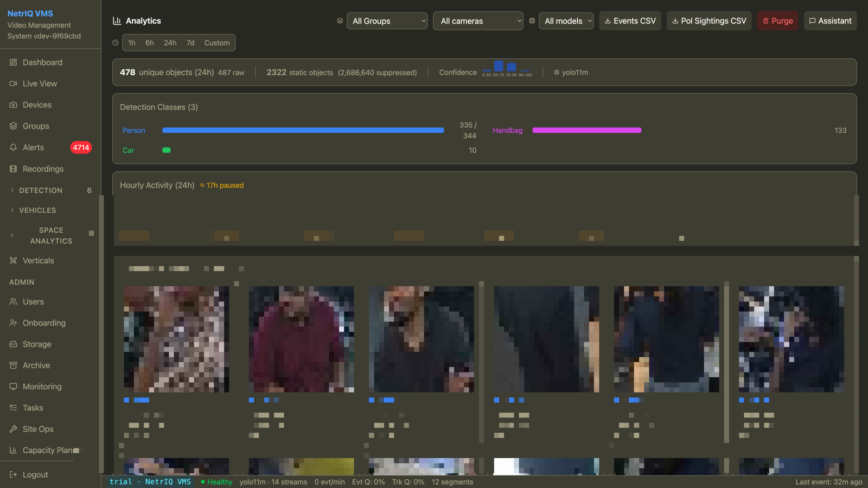Expand the SPACE ANALYTICS sidebar section
This screenshot has width=868, height=488.
click(50, 235)
